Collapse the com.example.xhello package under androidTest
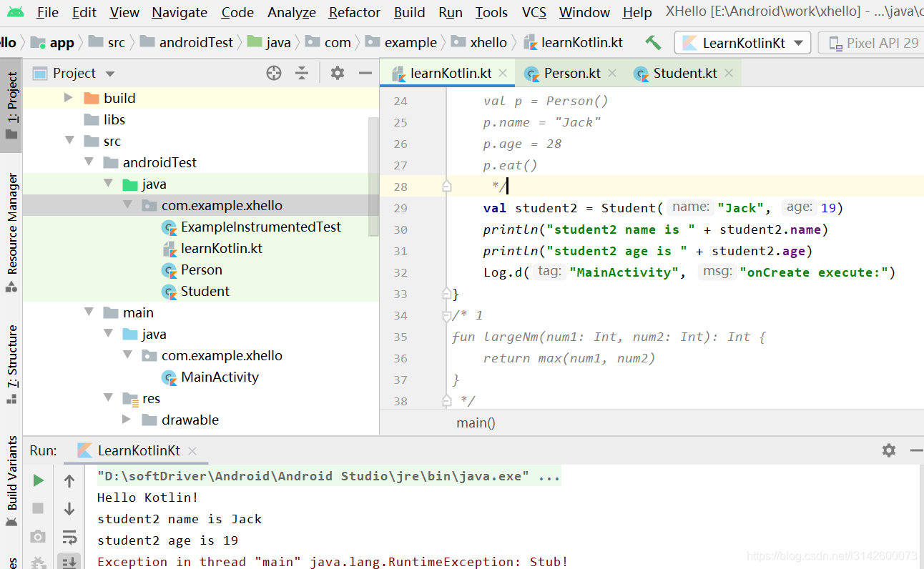Viewport: 924px width, 569px height. pos(127,205)
